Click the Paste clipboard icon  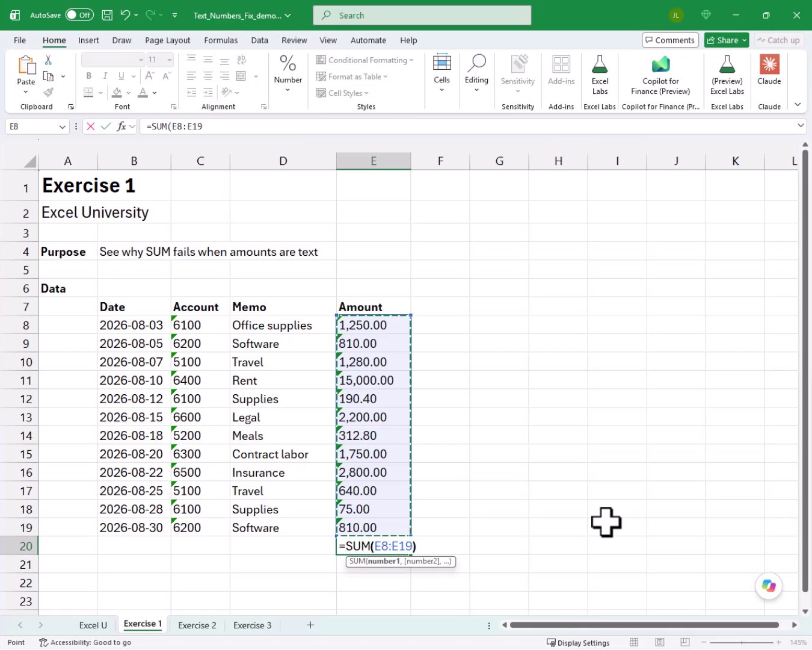pos(26,65)
